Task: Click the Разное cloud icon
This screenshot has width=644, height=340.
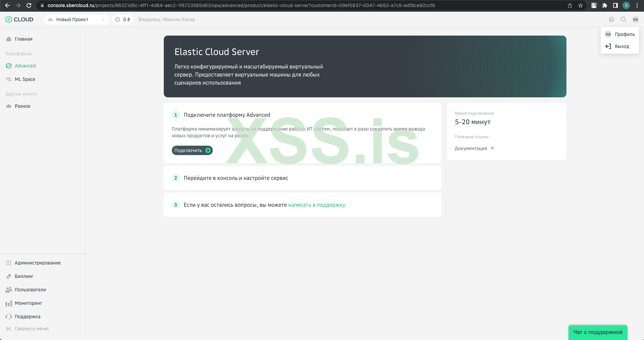Action: [9, 106]
